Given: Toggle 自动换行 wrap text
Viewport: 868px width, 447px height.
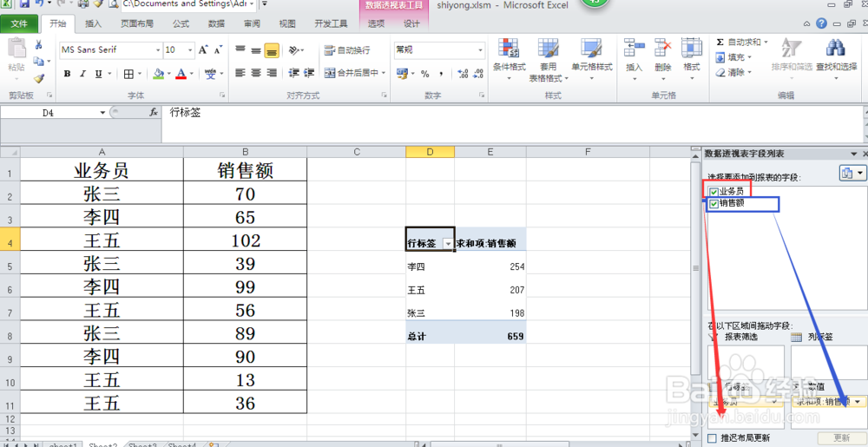Looking at the screenshot, I should point(346,49).
